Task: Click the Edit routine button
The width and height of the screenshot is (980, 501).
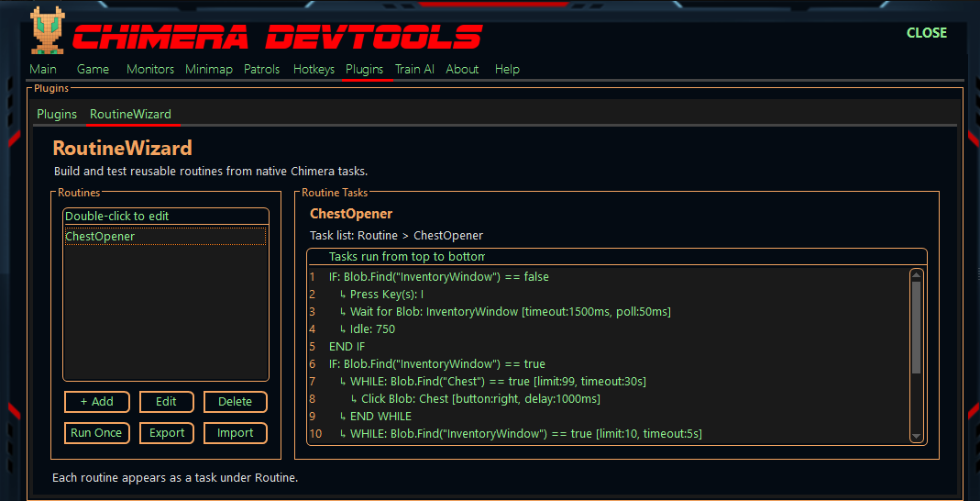Action: pos(166,402)
